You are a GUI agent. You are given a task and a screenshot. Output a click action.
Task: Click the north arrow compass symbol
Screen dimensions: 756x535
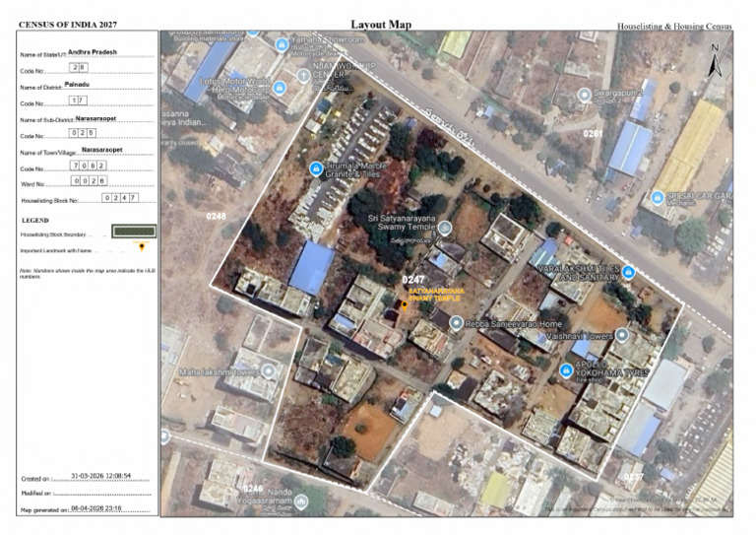pyautogui.click(x=715, y=61)
